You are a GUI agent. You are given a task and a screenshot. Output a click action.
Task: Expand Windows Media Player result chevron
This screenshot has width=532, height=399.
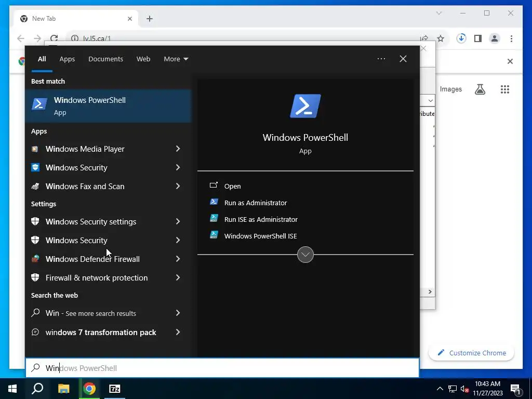coord(178,149)
